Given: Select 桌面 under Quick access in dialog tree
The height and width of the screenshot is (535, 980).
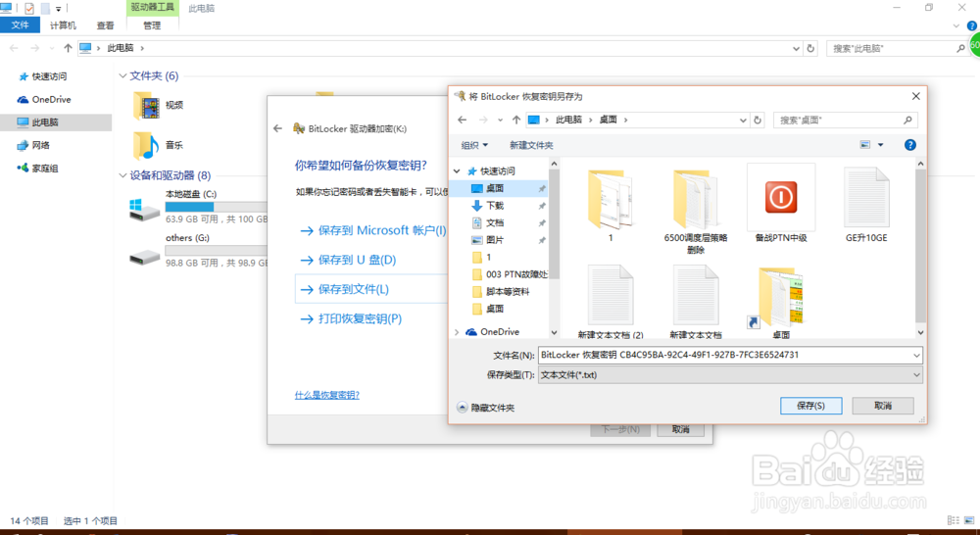Looking at the screenshot, I should [x=494, y=188].
